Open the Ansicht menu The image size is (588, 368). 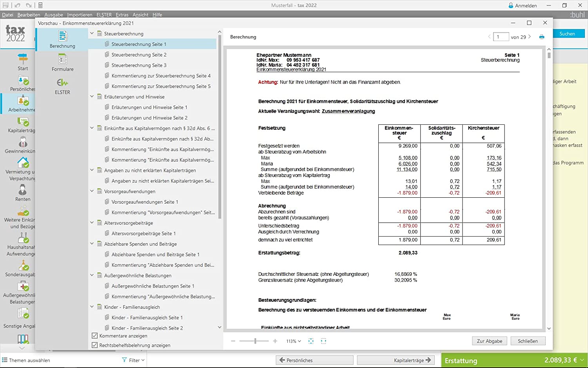140,15
